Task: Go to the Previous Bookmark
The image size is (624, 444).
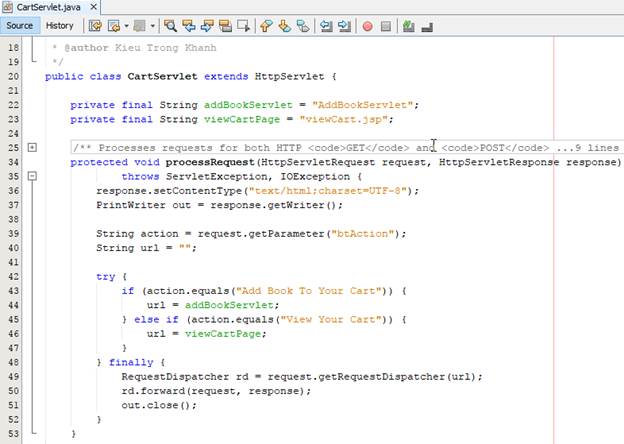Action: (266, 26)
